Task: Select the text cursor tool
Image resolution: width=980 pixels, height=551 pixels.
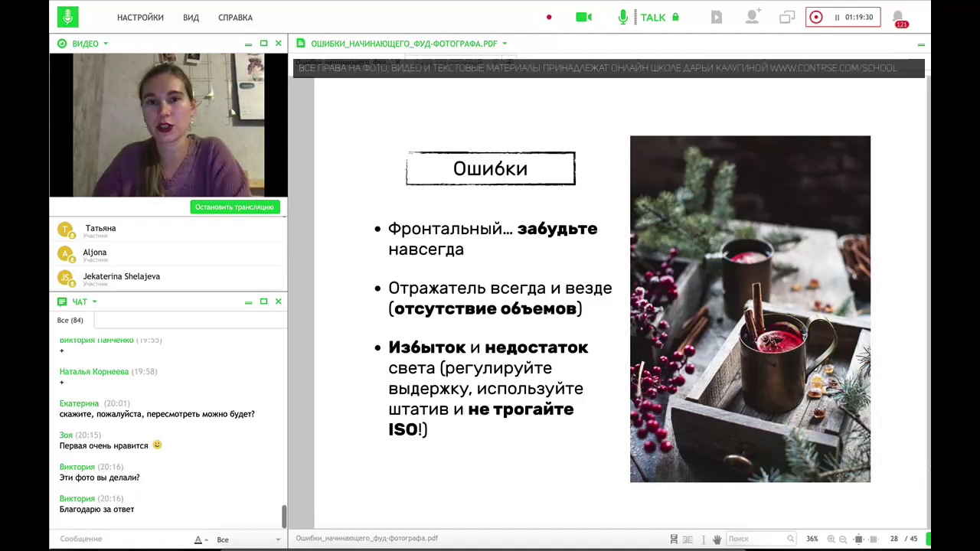Action: point(704,539)
